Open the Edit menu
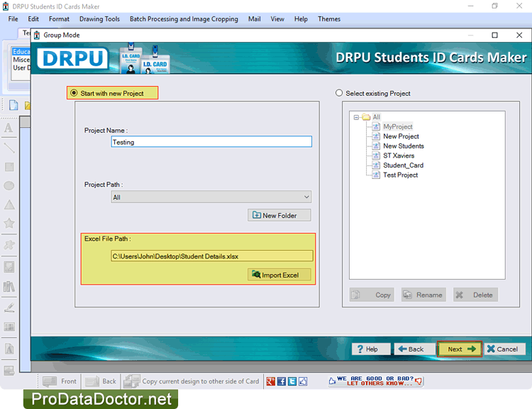This screenshot has height=409, width=532. [33, 19]
